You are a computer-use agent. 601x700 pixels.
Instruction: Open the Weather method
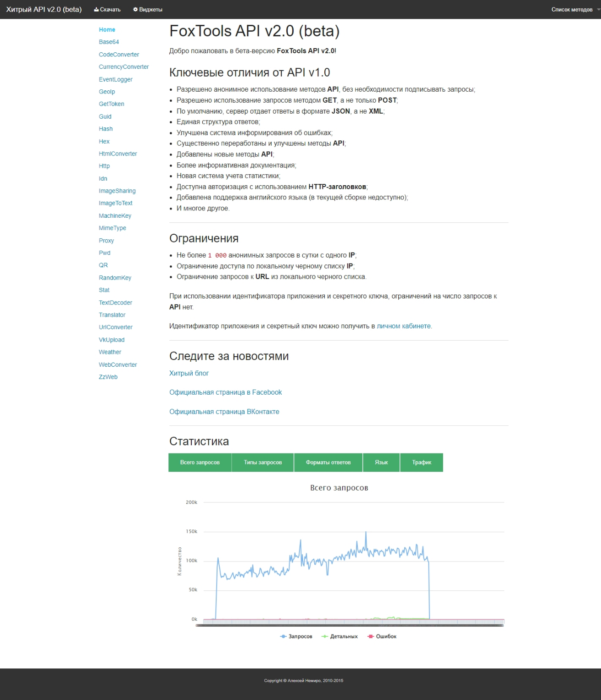coord(110,352)
